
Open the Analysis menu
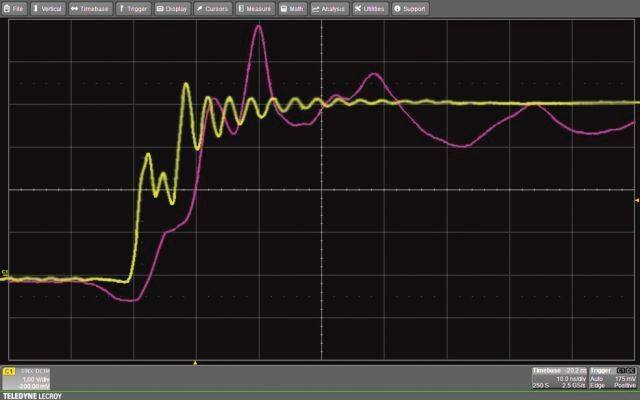329,9
